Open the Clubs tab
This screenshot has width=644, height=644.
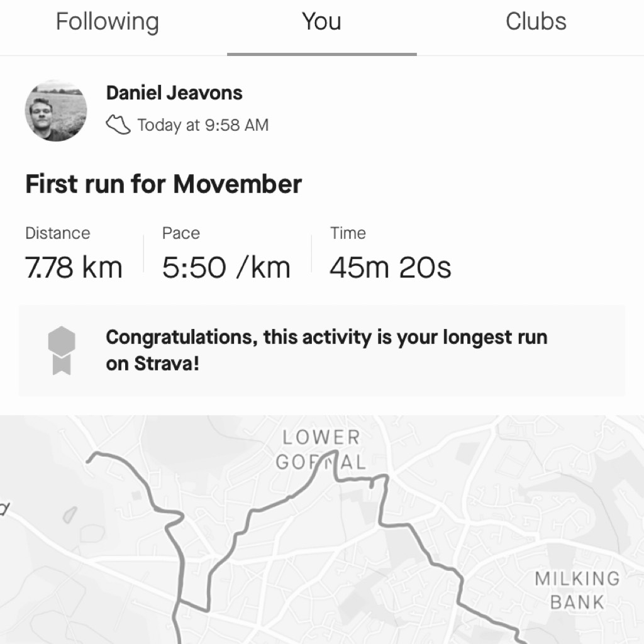pos(536,22)
